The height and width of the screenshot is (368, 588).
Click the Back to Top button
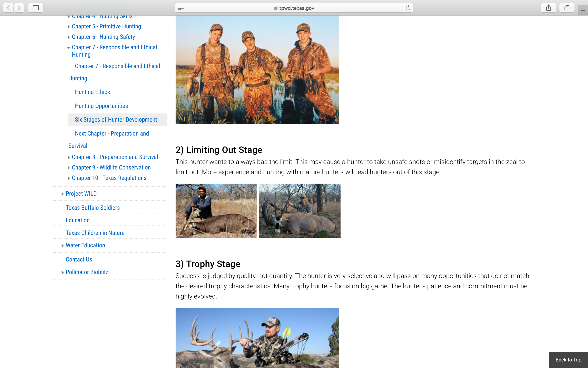pos(568,360)
